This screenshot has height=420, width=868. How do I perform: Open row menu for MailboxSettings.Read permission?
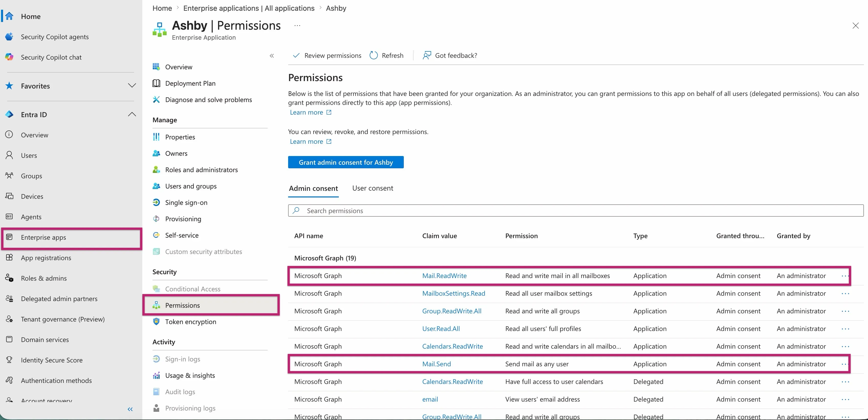tap(845, 294)
